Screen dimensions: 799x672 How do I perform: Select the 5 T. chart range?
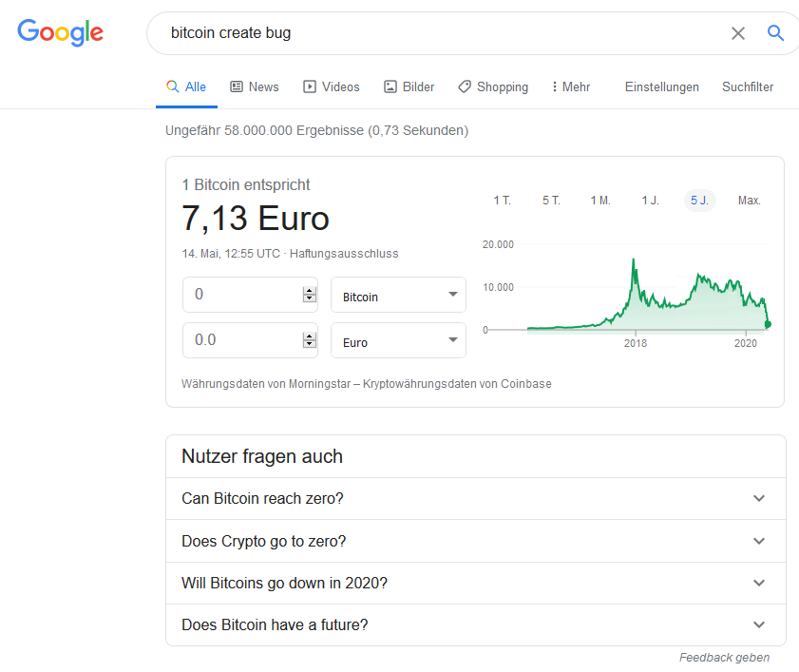click(551, 201)
